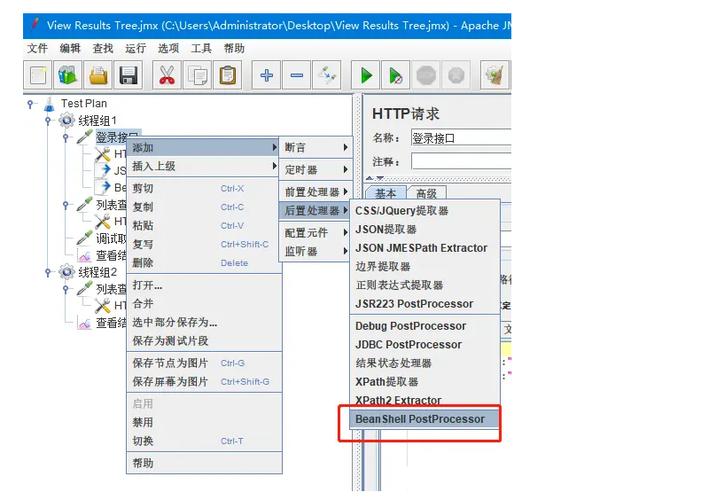This screenshot has height=500, width=701.
Task: Collapse the 登录接口 sampler node
Action: coord(66,137)
